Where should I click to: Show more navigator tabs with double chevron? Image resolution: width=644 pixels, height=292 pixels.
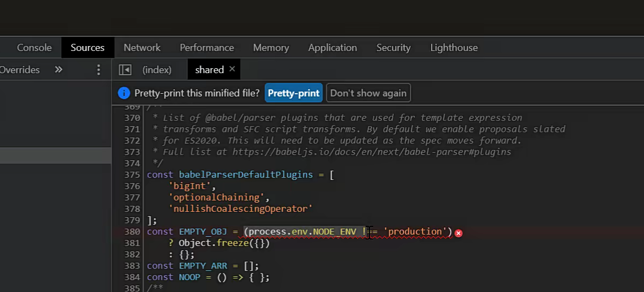[x=58, y=70]
